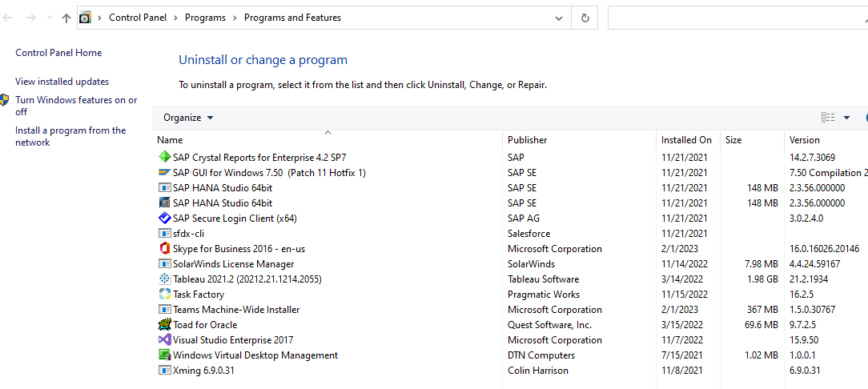Open the recent locations dropdown arrow
Screen dimensions: 868x389
point(50,18)
